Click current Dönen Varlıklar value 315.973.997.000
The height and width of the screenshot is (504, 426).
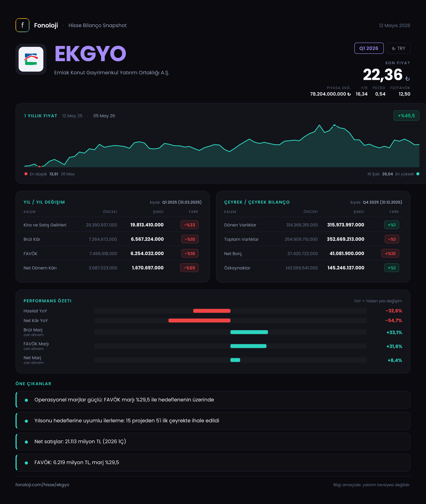click(346, 225)
